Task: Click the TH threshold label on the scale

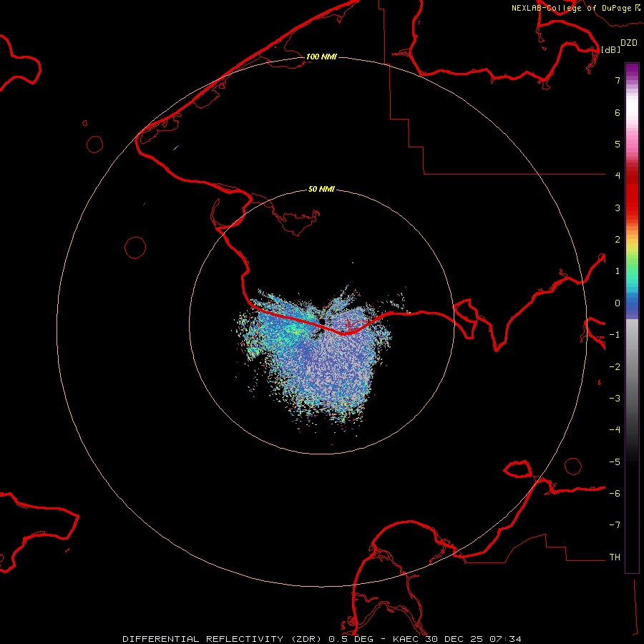Action: click(x=615, y=557)
